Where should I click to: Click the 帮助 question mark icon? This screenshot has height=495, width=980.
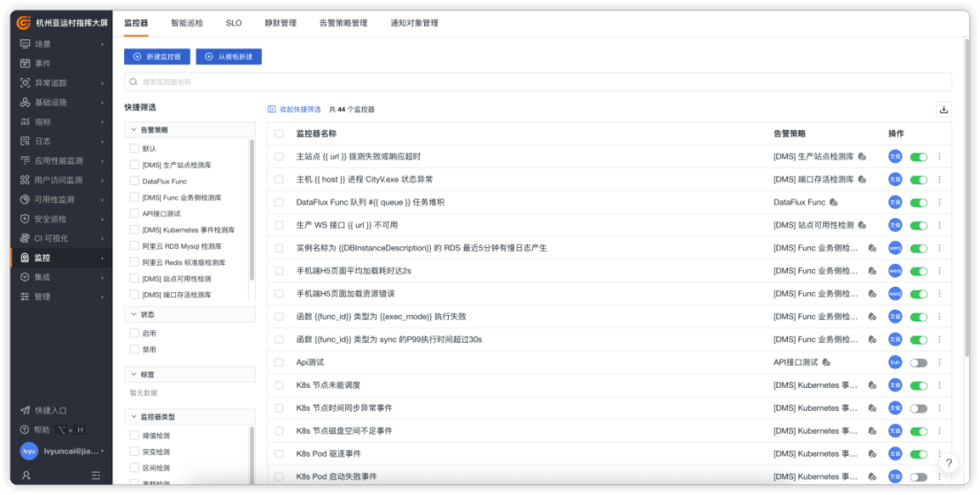click(x=25, y=429)
